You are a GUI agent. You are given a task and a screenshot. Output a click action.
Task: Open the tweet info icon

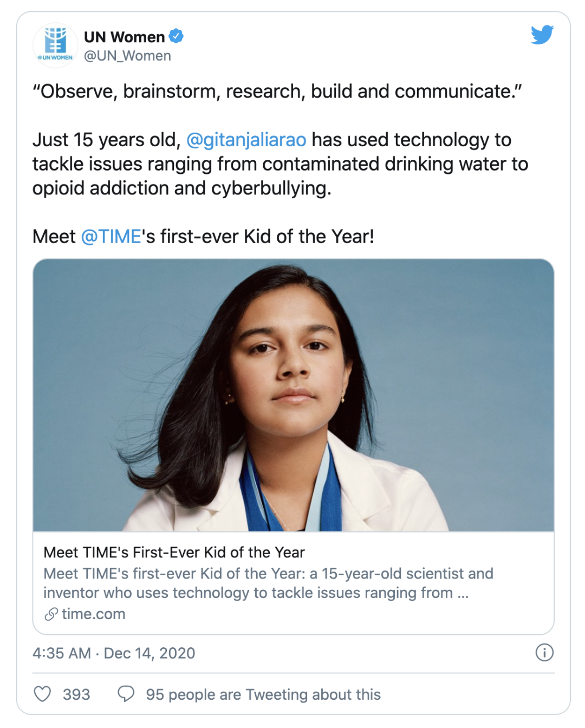(x=544, y=652)
